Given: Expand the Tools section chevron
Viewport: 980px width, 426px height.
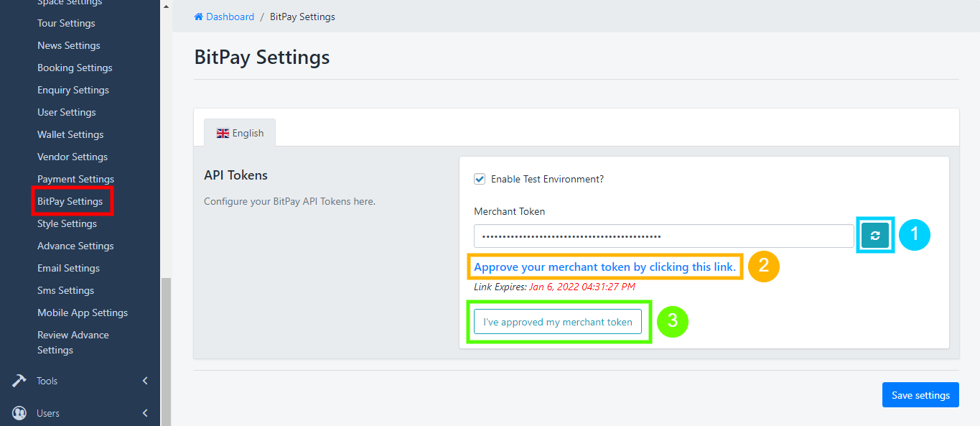Looking at the screenshot, I should (144, 381).
